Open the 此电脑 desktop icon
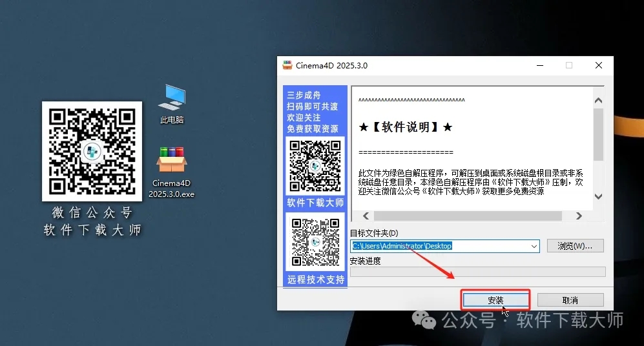Image resolution: width=644 pixels, height=346 pixels. tap(172, 104)
